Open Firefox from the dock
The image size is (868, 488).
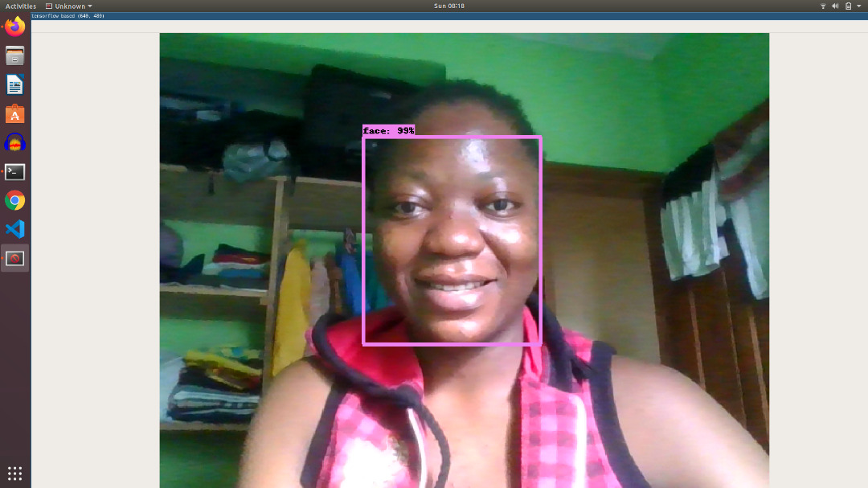pos(15,27)
